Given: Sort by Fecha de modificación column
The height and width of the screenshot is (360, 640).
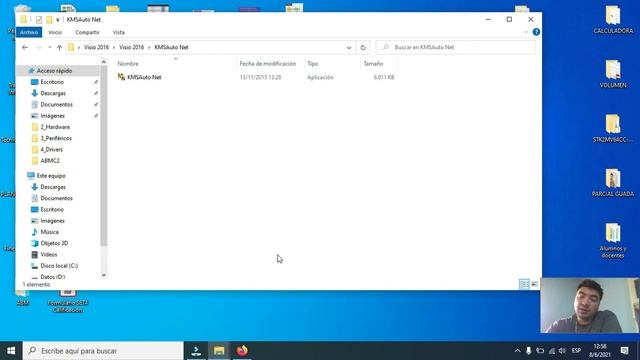Looking at the screenshot, I should click(268, 64).
